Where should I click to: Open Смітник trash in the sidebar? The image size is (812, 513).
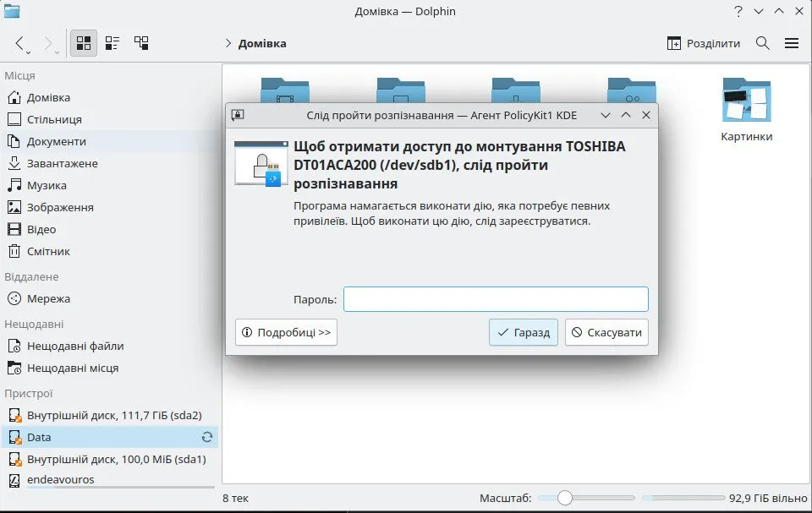(110, 252)
